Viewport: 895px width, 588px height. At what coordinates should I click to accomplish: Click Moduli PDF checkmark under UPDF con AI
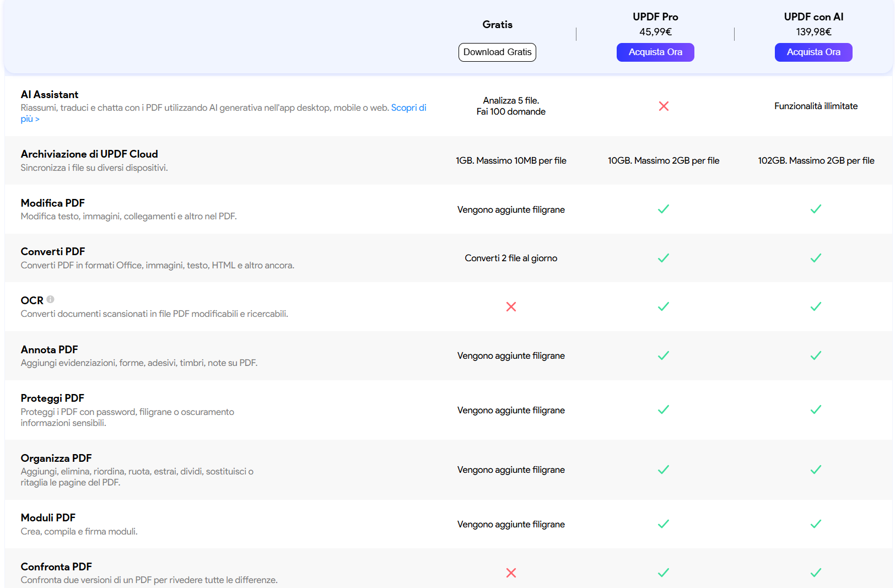tap(816, 524)
